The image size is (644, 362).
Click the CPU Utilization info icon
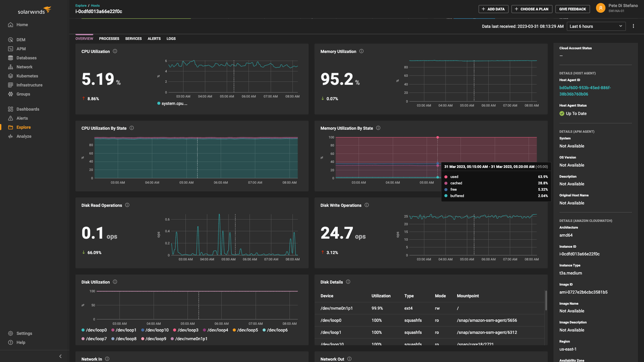pyautogui.click(x=115, y=51)
